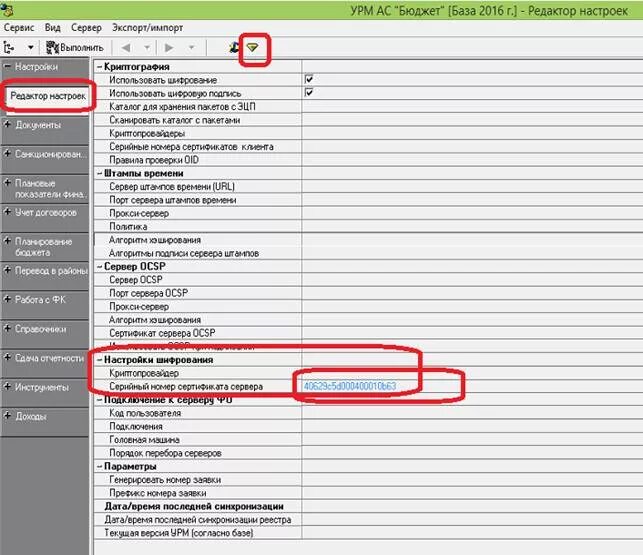
Task: Click value field of Каталог для хранения пакетов
Action: 472,107
